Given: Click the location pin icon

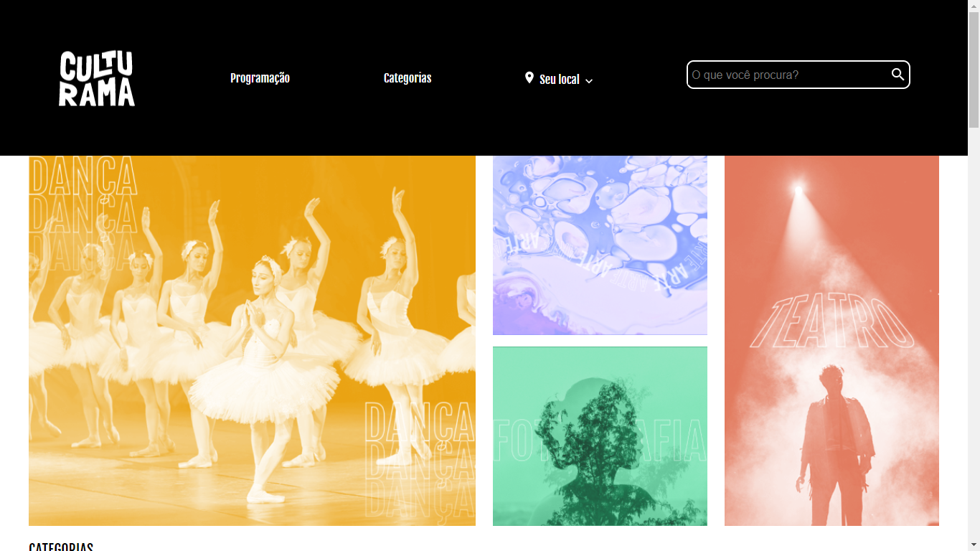Looking at the screenshot, I should (x=529, y=78).
